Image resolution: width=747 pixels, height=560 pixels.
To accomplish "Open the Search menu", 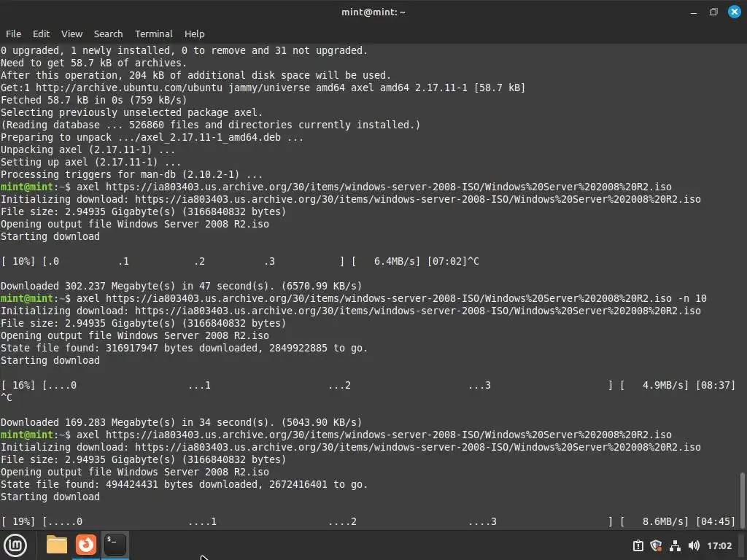I will (108, 34).
